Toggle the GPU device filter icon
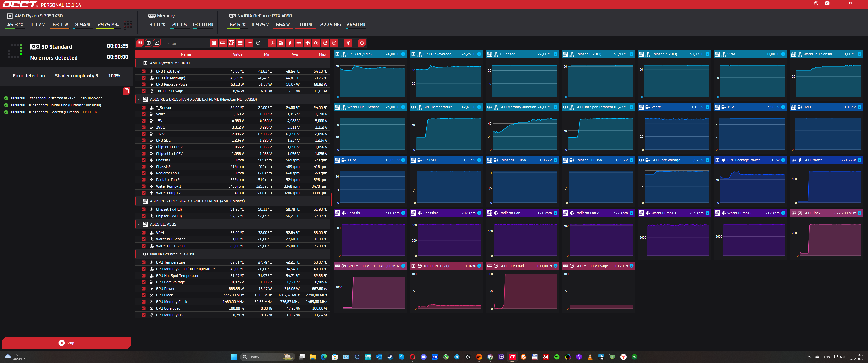The width and height of the screenshot is (868, 363). pos(223,43)
